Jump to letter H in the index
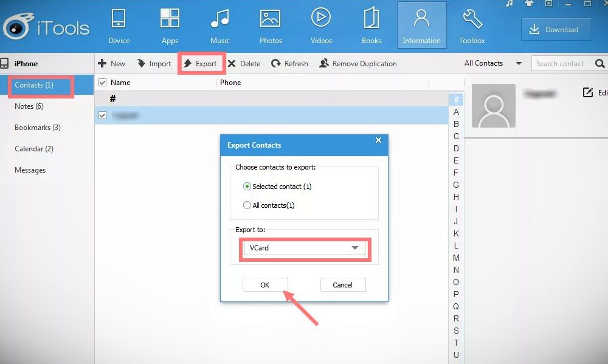Viewport: 608px width, 364px height. point(456,197)
